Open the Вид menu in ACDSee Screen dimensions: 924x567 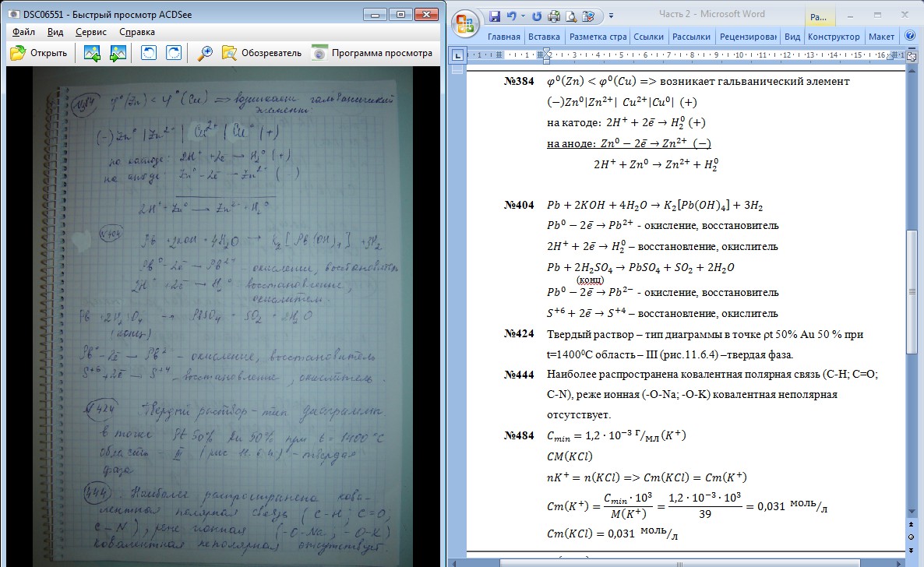pos(55,32)
